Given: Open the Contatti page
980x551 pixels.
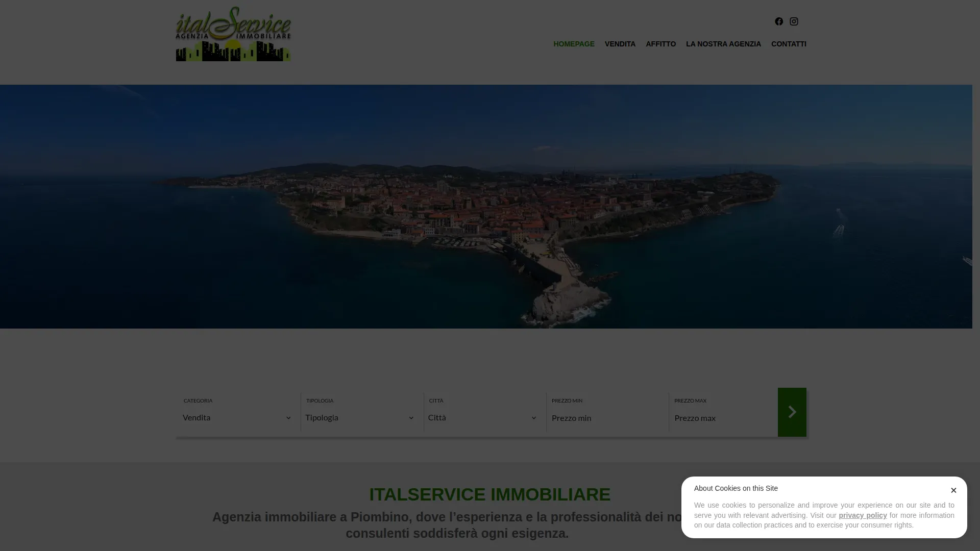Looking at the screenshot, I should (789, 44).
